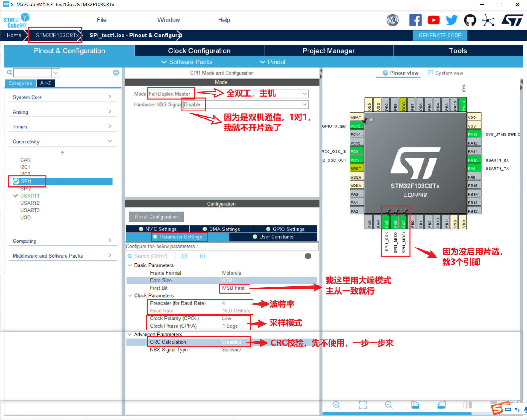527x420 pixels.
Task: Click the search magnifier in categories panel
Action: point(9,73)
